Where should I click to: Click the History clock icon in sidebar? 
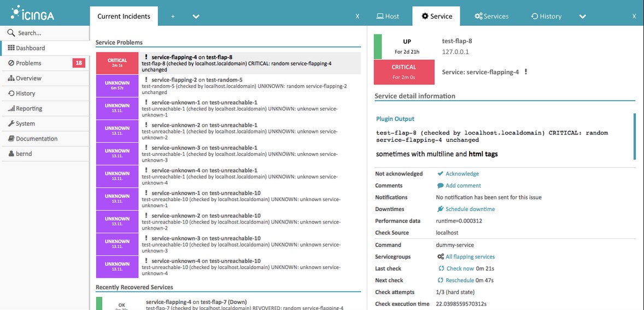(x=11, y=93)
